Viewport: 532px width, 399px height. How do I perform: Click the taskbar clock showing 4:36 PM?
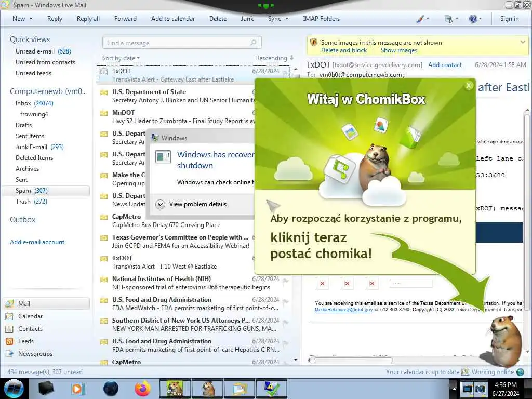pyautogui.click(x=506, y=389)
